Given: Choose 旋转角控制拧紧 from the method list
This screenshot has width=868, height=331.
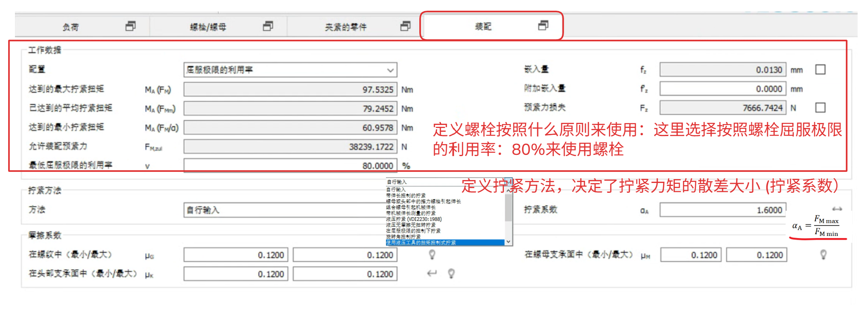Looking at the screenshot, I should pos(403,237).
